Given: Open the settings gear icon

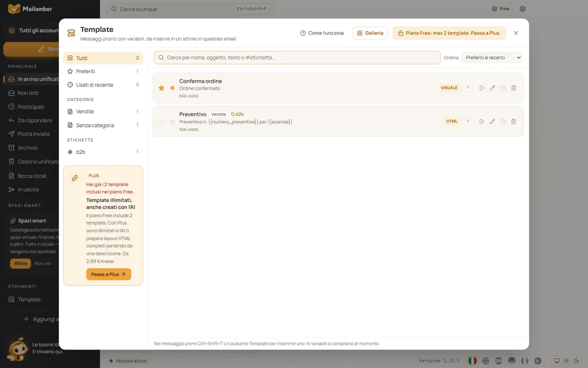Looking at the screenshot, I should tap(522, 9).
